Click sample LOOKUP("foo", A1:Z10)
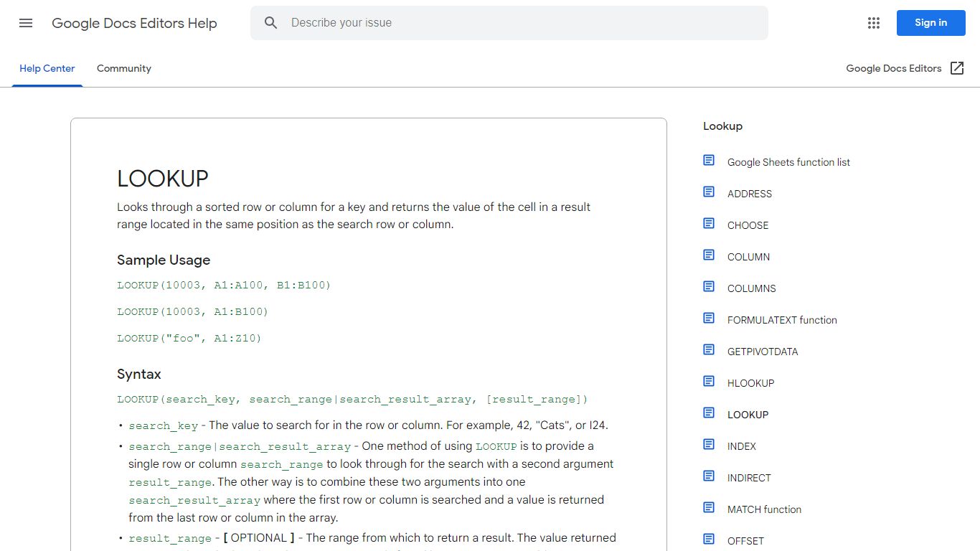The width and height of the screenshot is (980, 551). [189, 339]
